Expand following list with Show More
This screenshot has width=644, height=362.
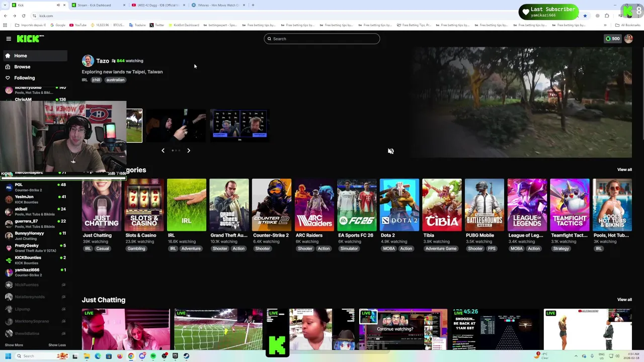[x=14, y=345]
